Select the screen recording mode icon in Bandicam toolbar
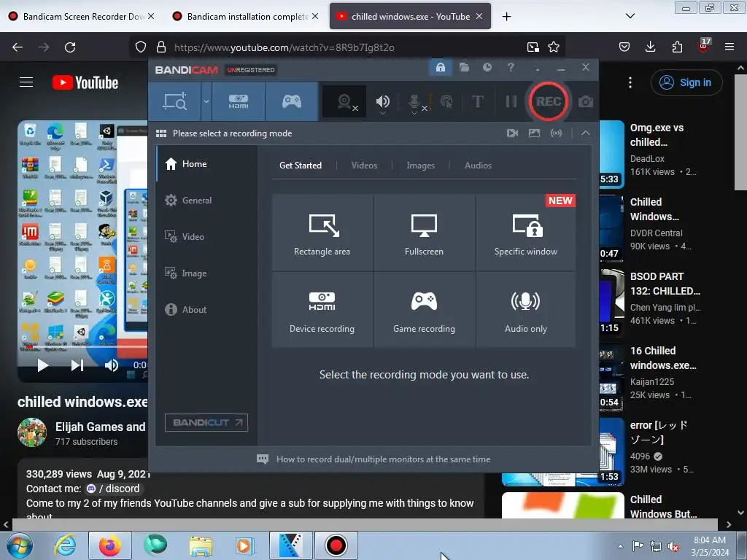 (x=175, y=101)
